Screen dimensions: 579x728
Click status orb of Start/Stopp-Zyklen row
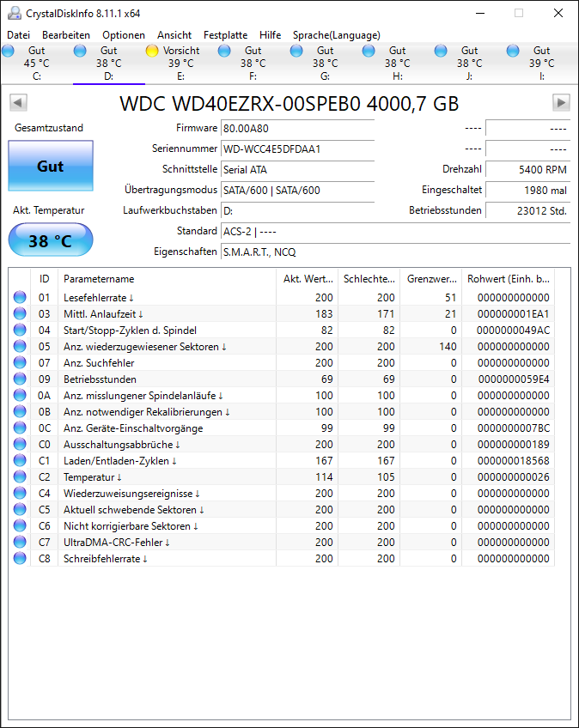pyautogui.click(x=20, y=330)
